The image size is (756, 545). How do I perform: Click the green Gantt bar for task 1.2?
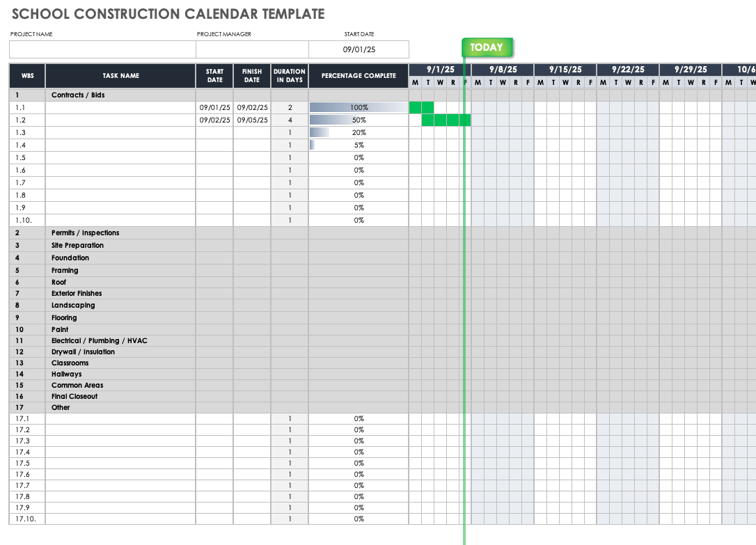[446, 120]
